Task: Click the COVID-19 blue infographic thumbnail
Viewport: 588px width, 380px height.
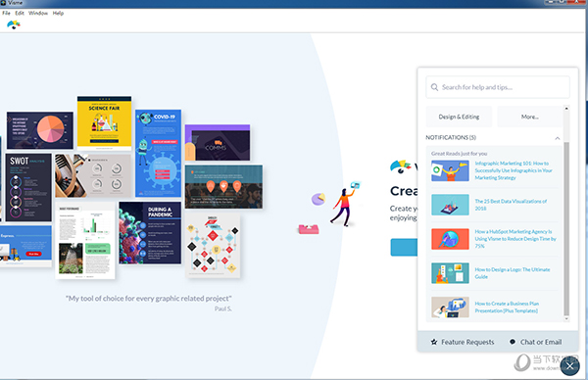Action: 158,154
